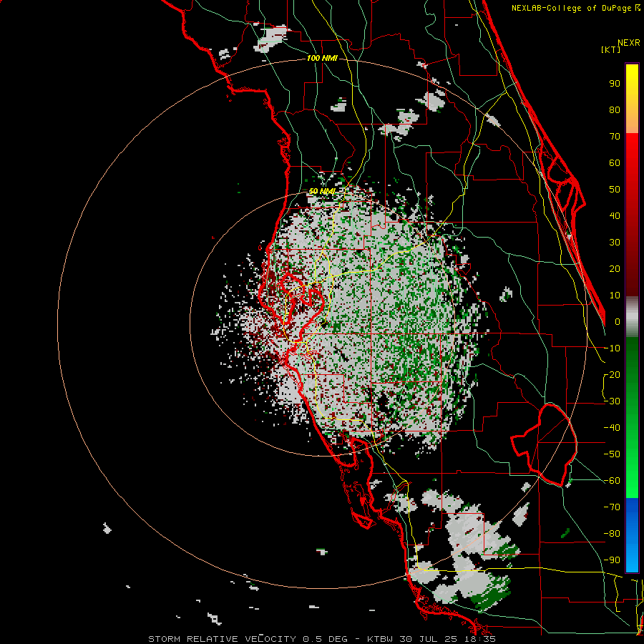
Task: Click the -80 scale value
Action: click(612, 534)
